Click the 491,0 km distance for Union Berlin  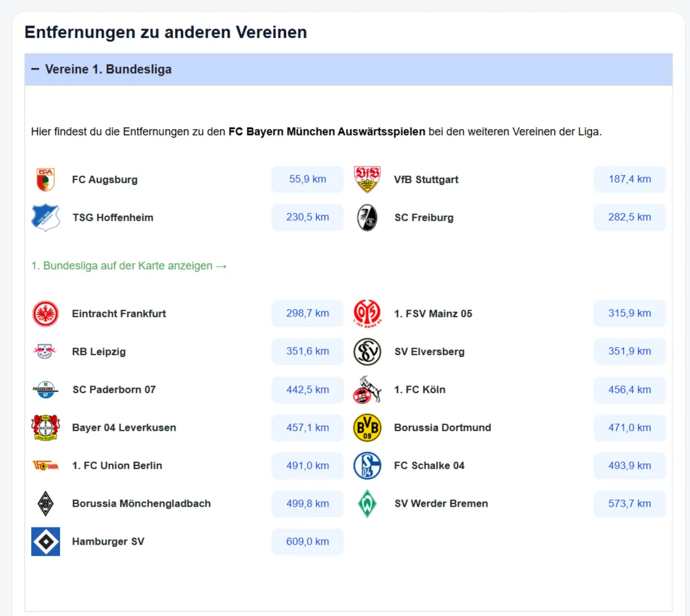coord(307,466)
